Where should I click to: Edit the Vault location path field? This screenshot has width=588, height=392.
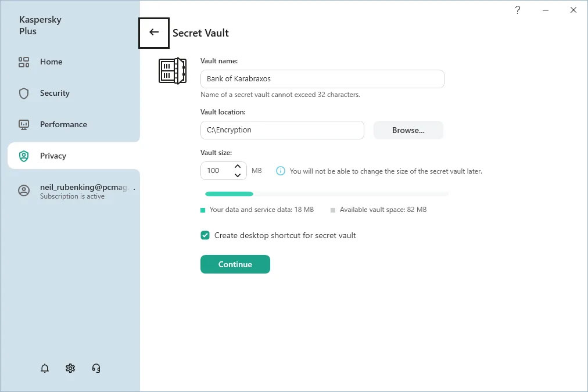click(x=282, y=130)
